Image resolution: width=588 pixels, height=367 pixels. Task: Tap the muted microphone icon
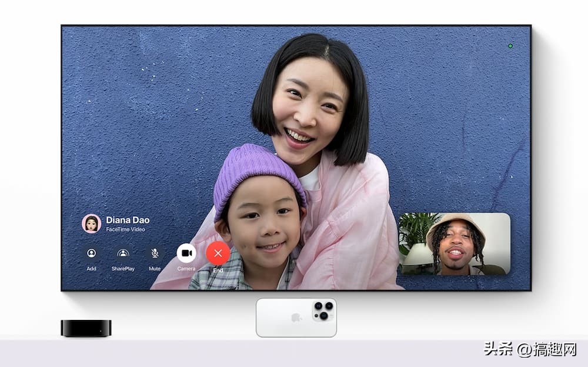[154, 253]
